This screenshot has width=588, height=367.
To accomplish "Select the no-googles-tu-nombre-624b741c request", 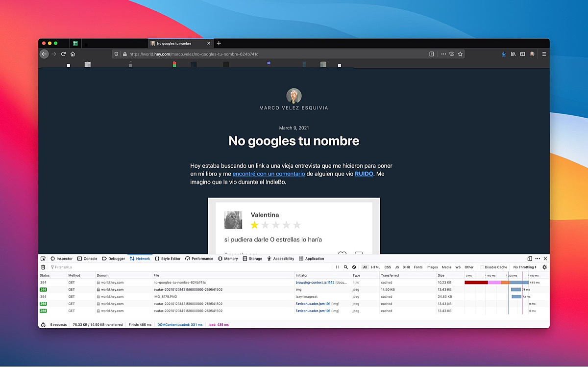I will pyautogui.click(x=294, y=283).
